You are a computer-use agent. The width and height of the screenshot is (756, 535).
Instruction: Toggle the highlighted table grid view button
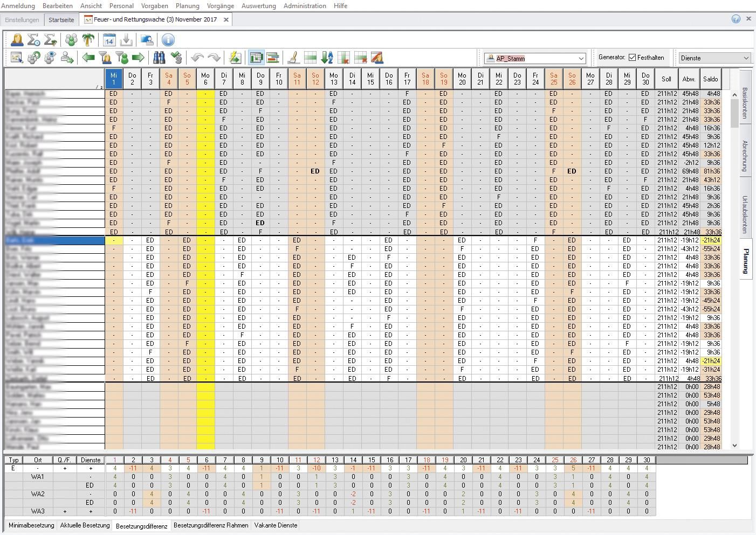(256, 58)
